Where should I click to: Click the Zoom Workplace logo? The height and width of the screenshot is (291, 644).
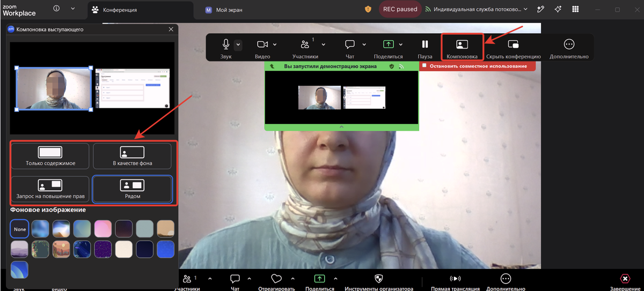19,9
